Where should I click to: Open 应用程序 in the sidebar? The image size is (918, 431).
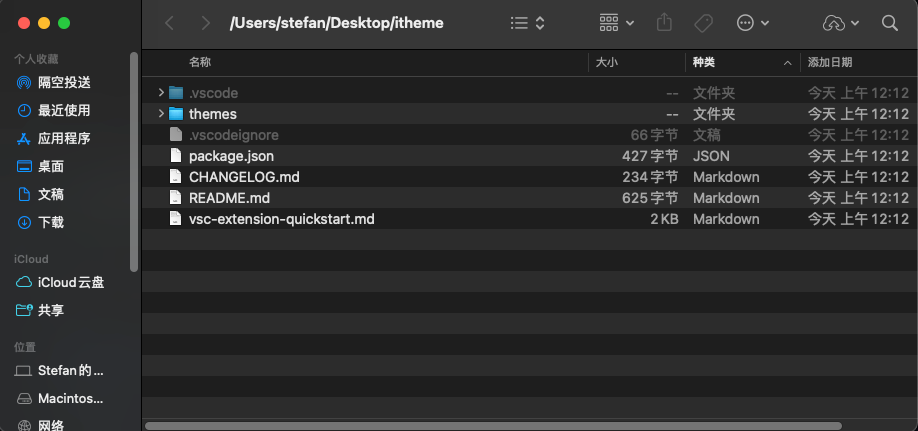click(64, 139)
